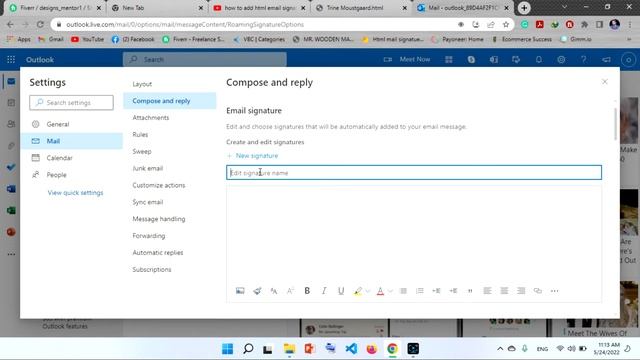Toggle superscript formatting
Screen dimensions: 640x360
pos(290,291)
